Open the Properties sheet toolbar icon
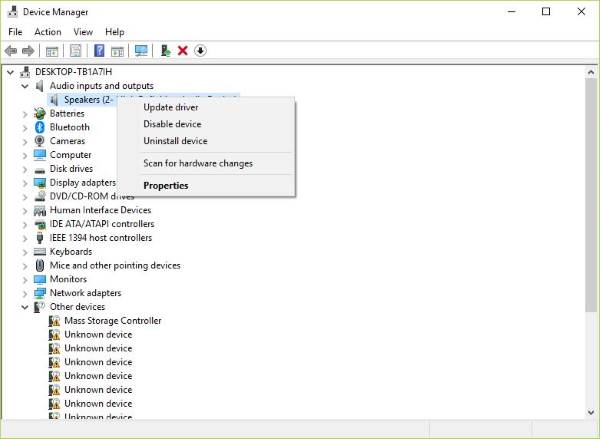The image size is (600, 439). [x=75, y=51]
